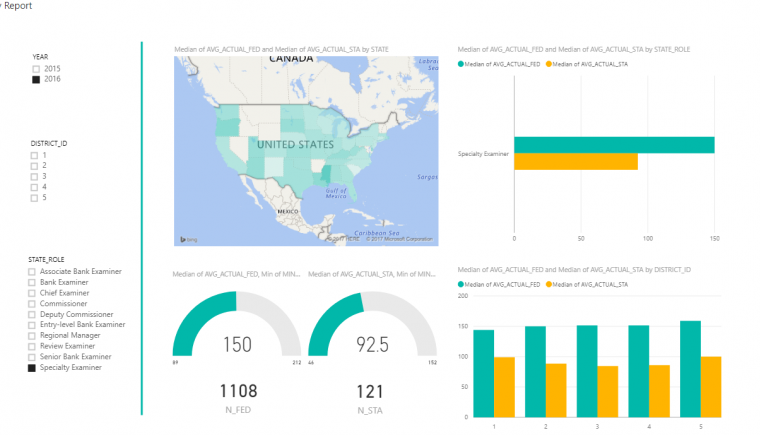Click teal FED legend marker in district chart
The image size is (760, 435).
460,284
